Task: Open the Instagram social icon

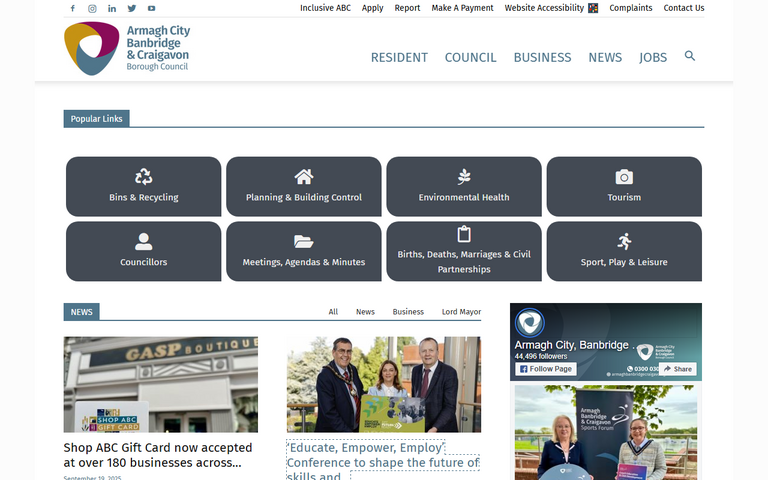Action: tap(92, 8)
